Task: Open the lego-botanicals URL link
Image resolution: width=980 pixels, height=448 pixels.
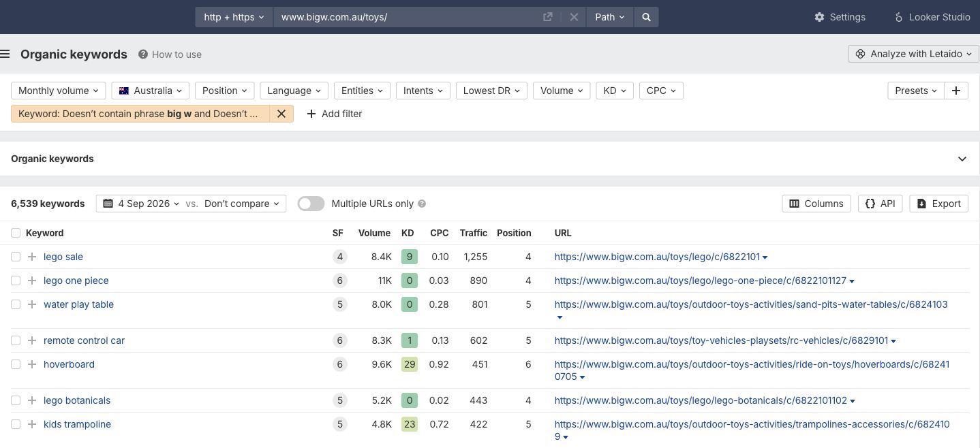Action: tap(701, 400)
